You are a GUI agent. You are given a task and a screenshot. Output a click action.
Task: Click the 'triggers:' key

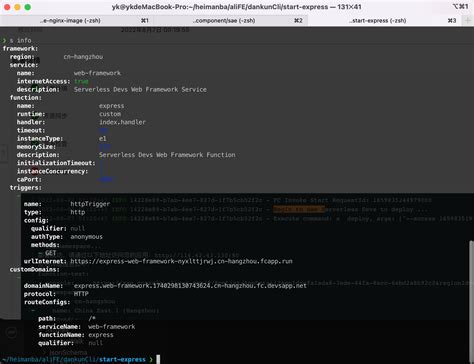26,187
